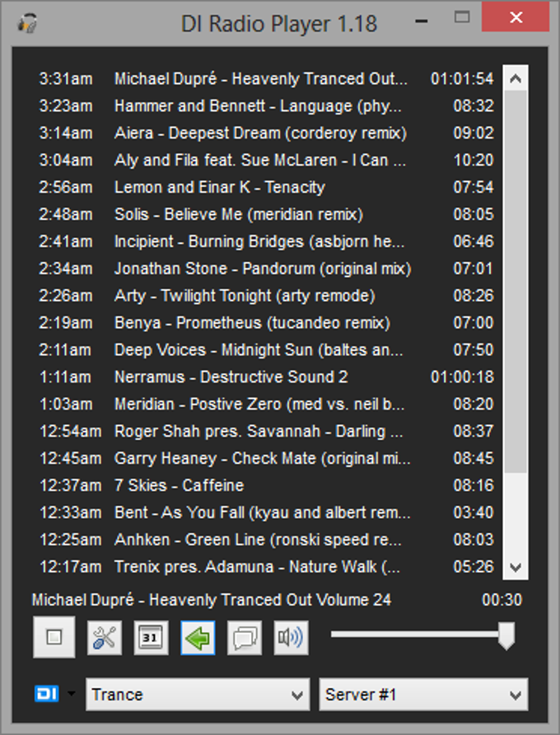The width and height of the screenshot is (560, 735).
Task: Minimize the DI Radio Player window
Action: (x=422, y=21)
